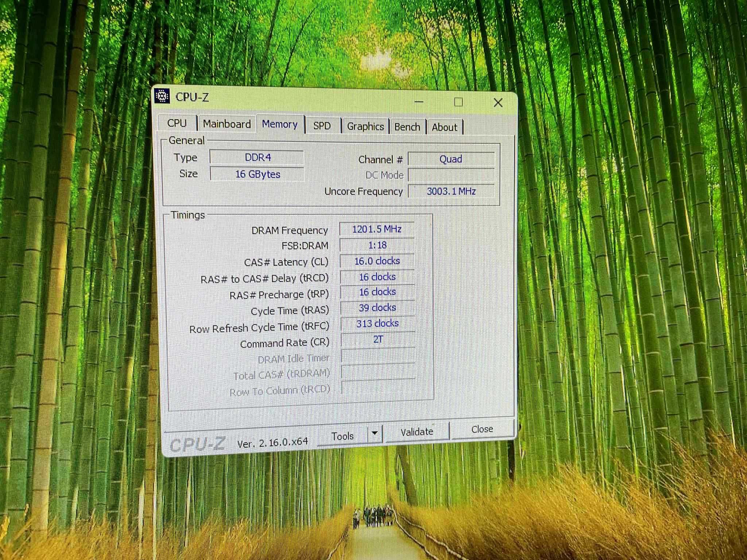The width and height of the screenshot is (747, 560).
Task: Maximize the CPU-Z window
Action: point(458,102)
